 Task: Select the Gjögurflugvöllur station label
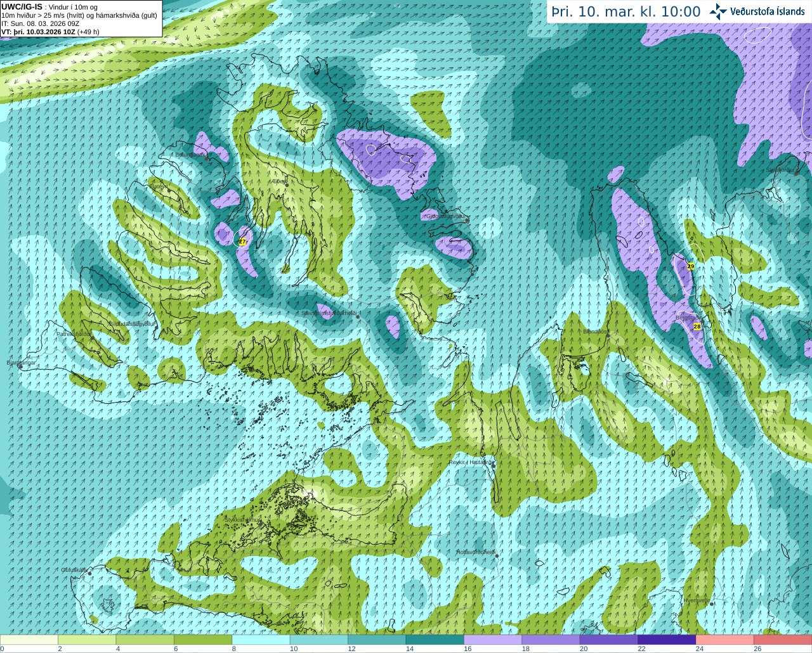447,216
